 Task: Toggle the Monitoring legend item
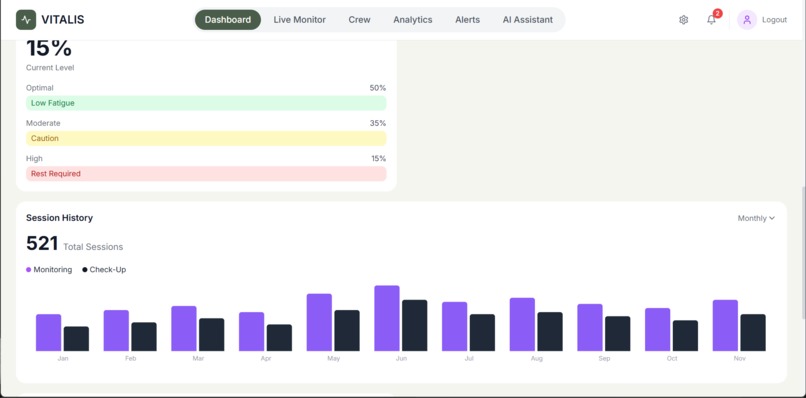[x=49, y=269]
